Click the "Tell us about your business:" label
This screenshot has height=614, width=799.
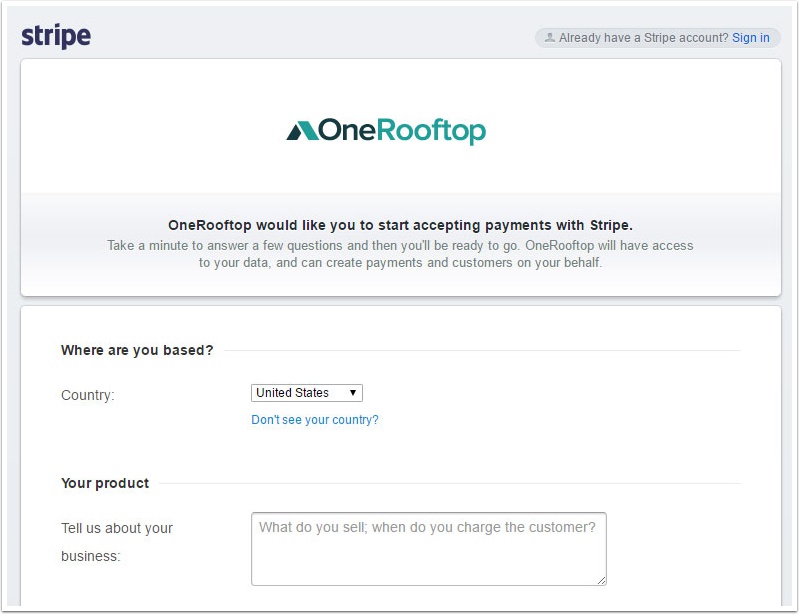pyautogui.click(x=117, y=542)
